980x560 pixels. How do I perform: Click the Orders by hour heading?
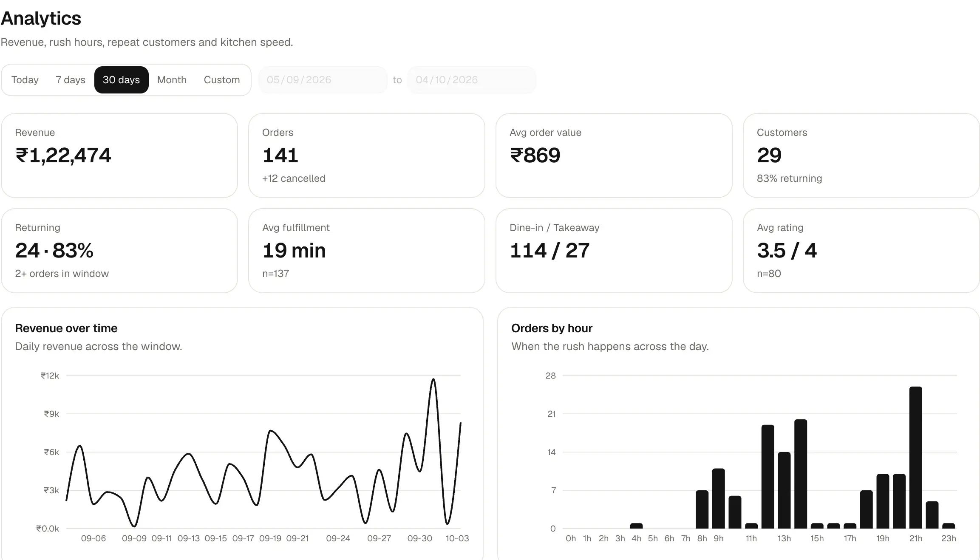[x=552, y=328]
